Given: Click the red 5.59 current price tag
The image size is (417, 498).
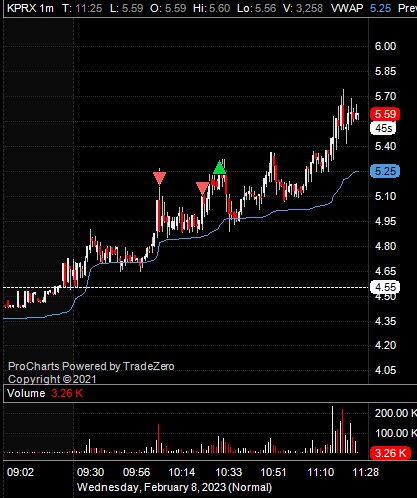Looking at the screenshot, I should click(385, 114).
